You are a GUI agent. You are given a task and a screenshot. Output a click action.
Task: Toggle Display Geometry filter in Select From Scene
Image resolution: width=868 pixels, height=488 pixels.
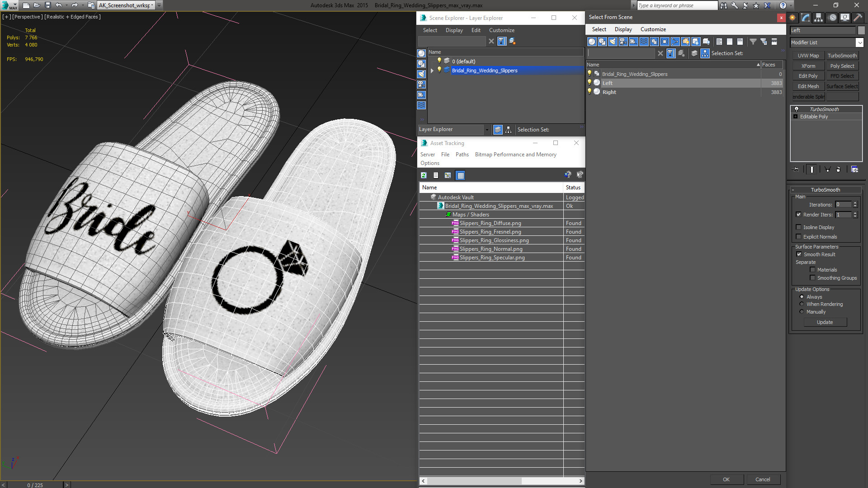(592, 42)
